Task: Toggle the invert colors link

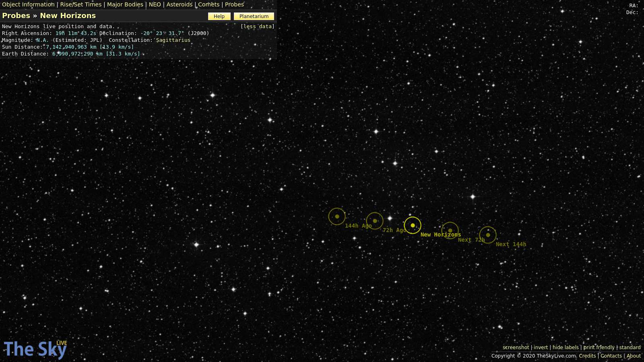Action: pyautogui.click(x=541, y=348)
